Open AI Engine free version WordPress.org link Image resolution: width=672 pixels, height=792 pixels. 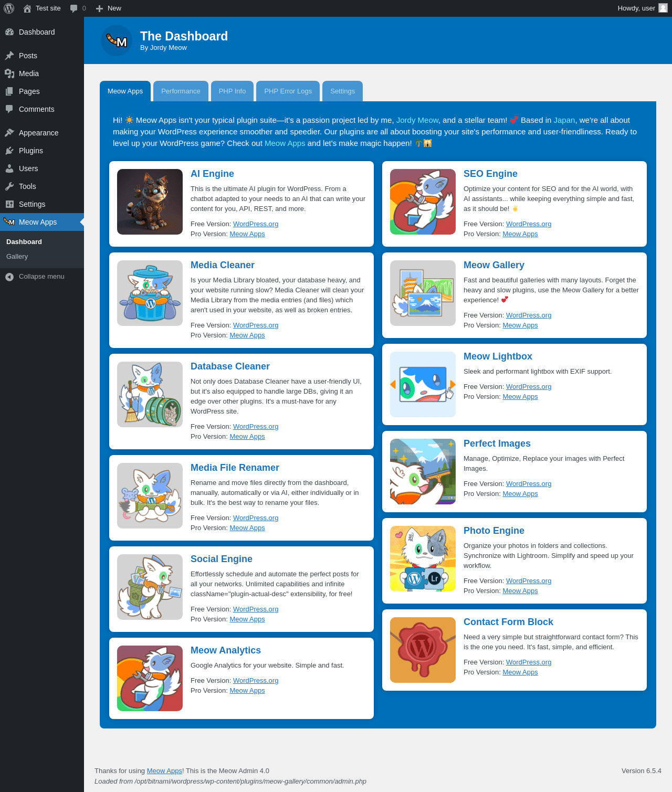coord(256,224)
